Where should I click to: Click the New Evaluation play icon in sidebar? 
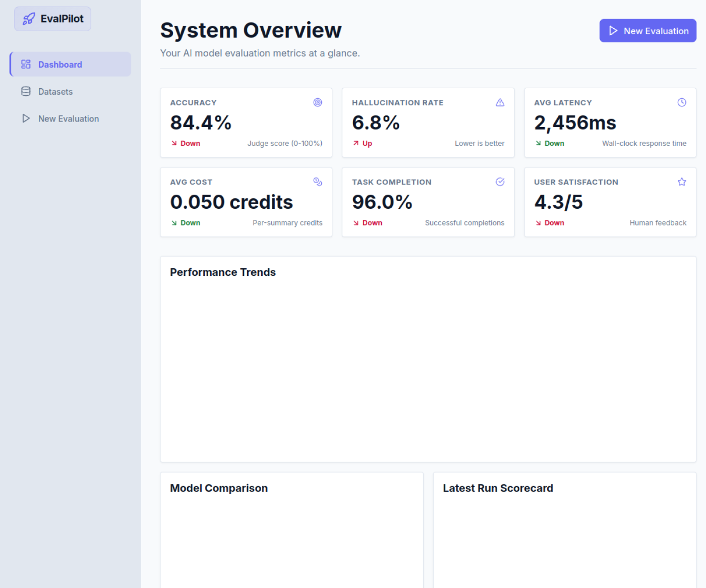point(26,119)
